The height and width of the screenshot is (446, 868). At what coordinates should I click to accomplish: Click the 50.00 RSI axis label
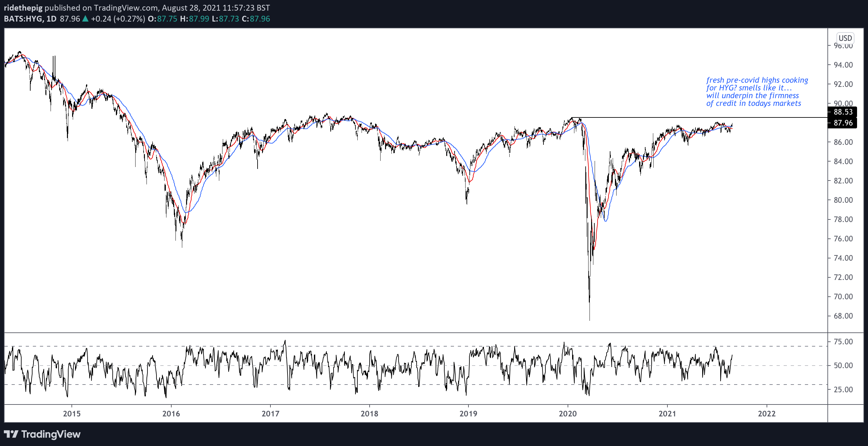pos(843,366)
